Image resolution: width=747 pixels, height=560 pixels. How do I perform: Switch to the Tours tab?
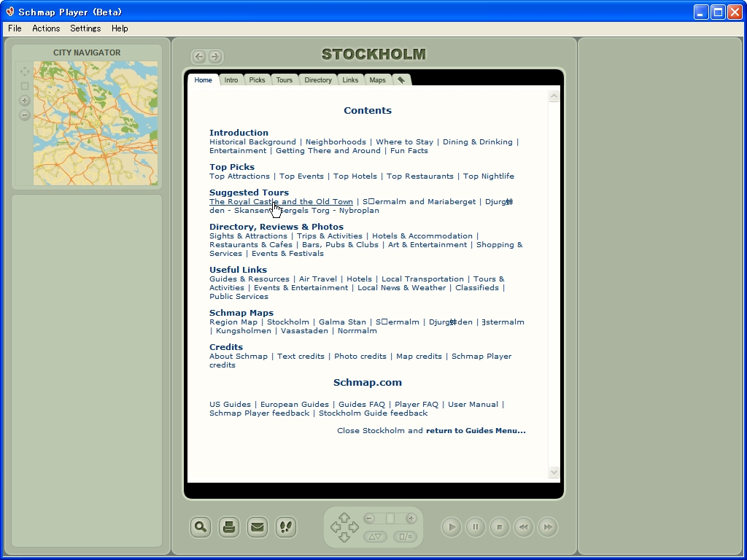pos(285,80)
